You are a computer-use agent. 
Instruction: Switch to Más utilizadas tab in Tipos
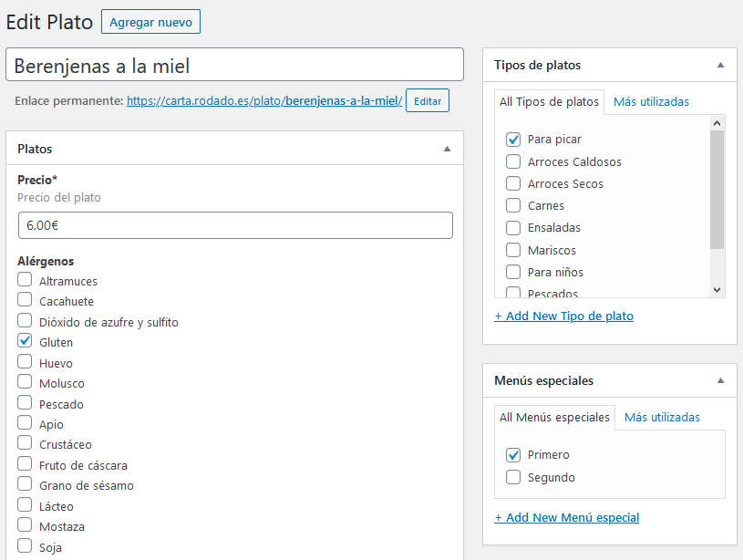click(x=651, y=101)
